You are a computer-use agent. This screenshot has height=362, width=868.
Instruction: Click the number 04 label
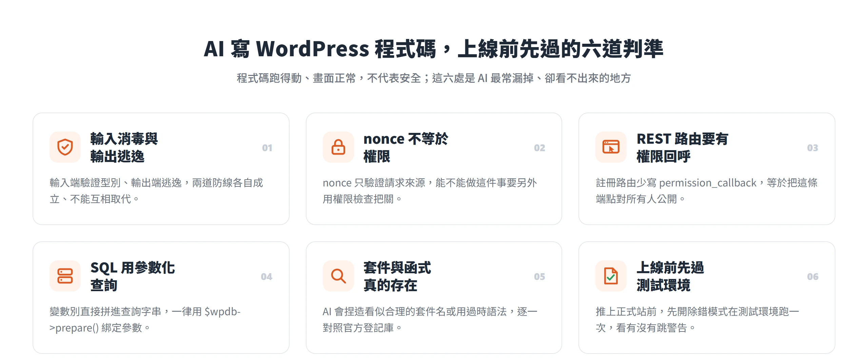coord(267,277)
